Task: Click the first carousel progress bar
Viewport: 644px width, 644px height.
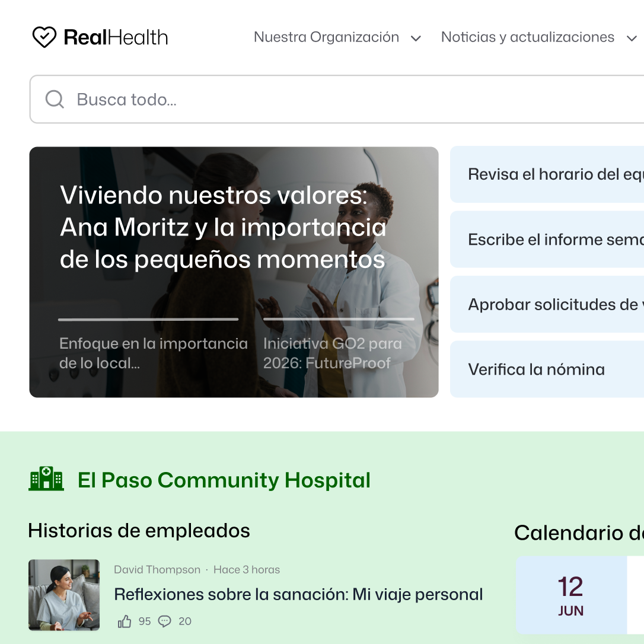Action: 148,319
